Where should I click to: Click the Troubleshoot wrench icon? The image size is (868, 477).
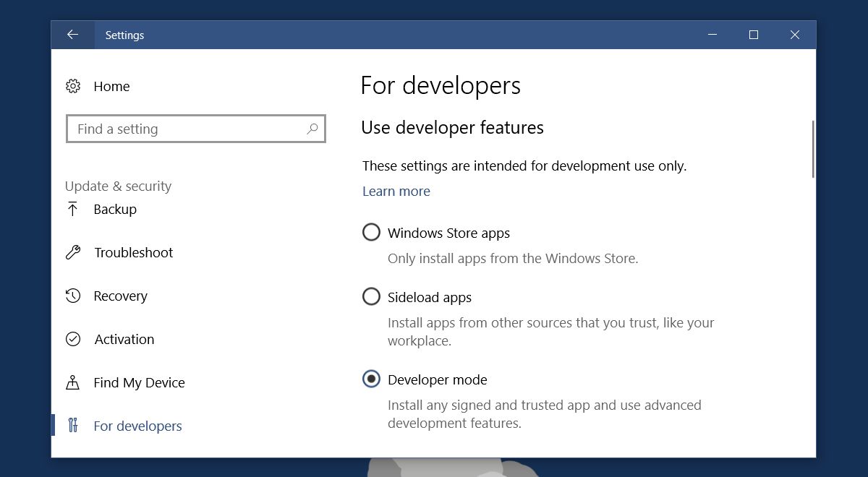click(73, 253)
